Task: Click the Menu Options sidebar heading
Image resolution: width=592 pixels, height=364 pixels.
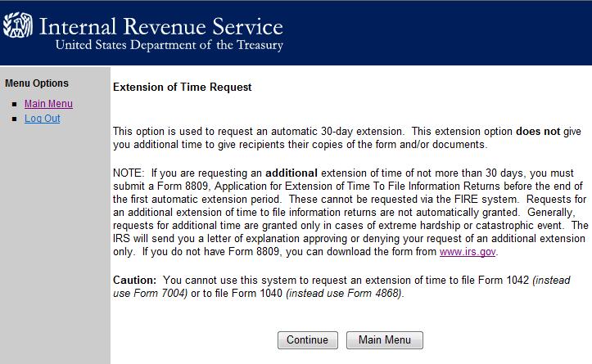Action: [37, 83]
